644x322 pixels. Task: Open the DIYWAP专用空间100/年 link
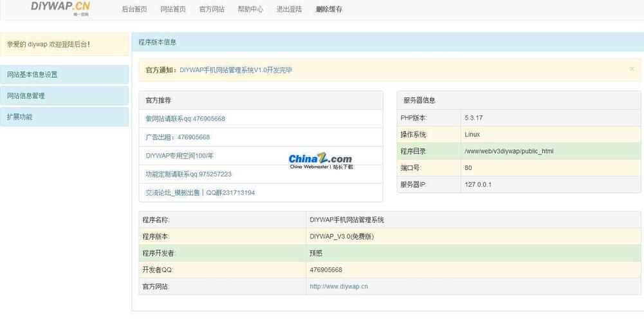[x=179, y=155]
